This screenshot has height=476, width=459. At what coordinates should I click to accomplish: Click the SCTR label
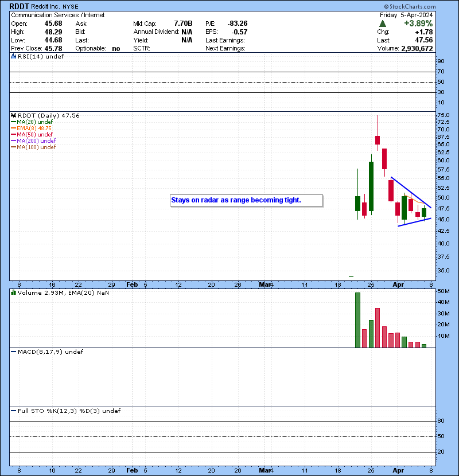pyautogui.click(x=142, y=49)
